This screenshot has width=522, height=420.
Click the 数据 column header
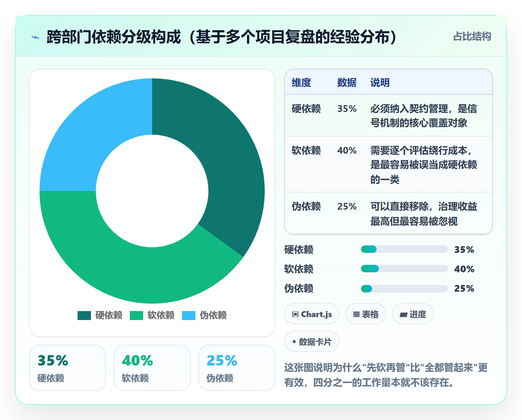pyautogui.click(x=347, y=82)
